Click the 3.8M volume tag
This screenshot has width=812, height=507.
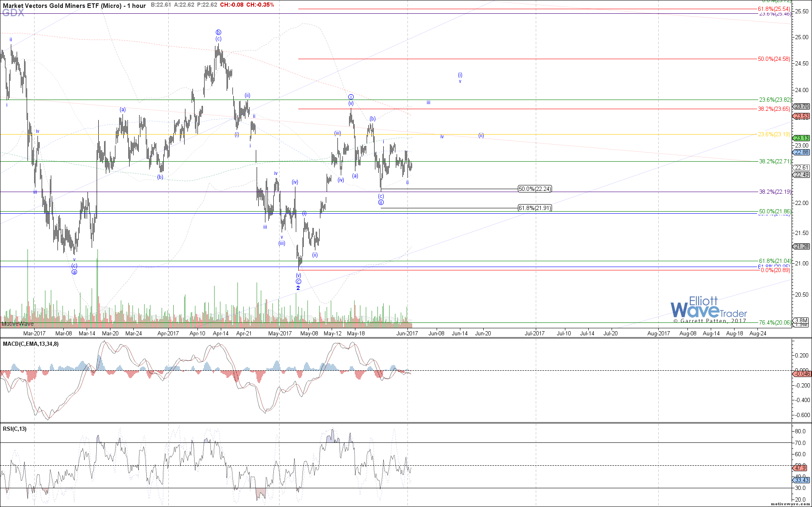point(801,320)
